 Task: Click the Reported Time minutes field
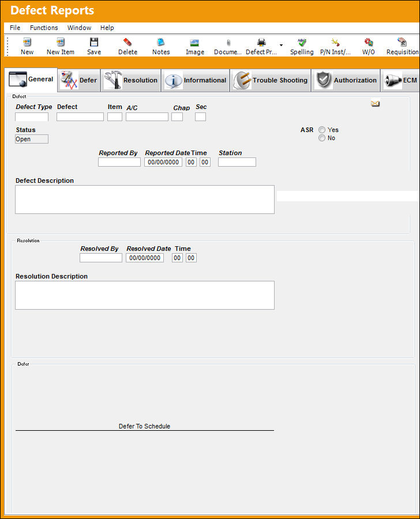point(205,162)
